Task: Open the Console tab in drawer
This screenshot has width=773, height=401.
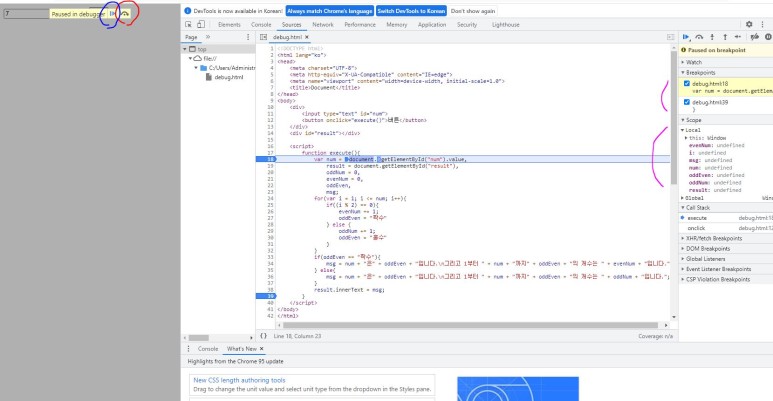Action: 208,349
